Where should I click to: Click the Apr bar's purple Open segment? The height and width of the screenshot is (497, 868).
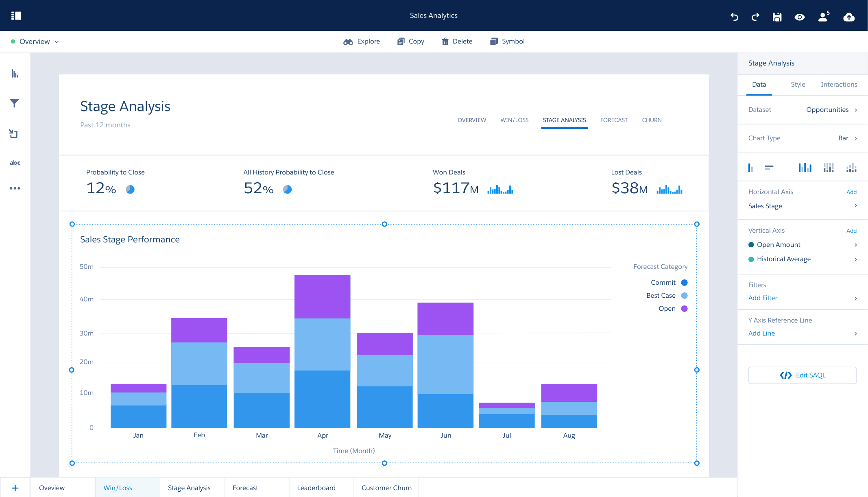pos(323,296)
